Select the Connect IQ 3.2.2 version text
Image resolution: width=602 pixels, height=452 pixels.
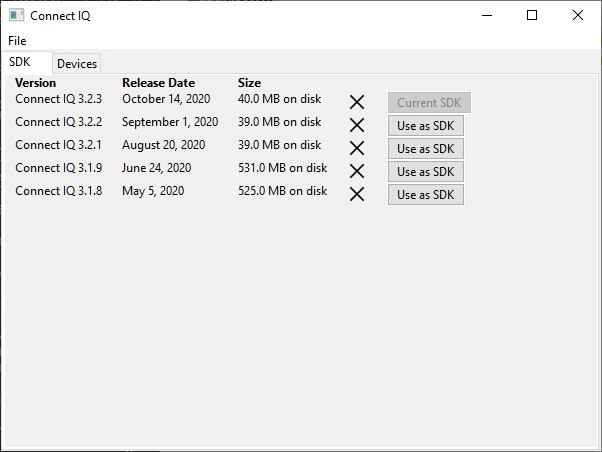[x=59, y=122]
